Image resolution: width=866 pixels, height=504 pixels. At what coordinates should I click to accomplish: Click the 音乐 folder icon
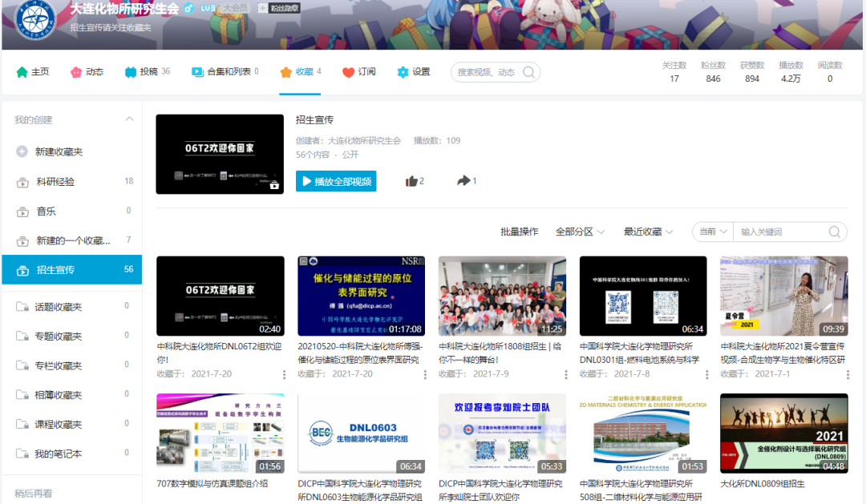click(x=22, y=212)
